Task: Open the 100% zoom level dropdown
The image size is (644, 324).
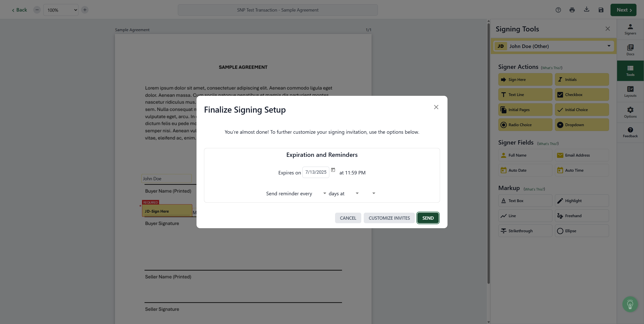Action: pyautogui.click(x=61, y=10)
